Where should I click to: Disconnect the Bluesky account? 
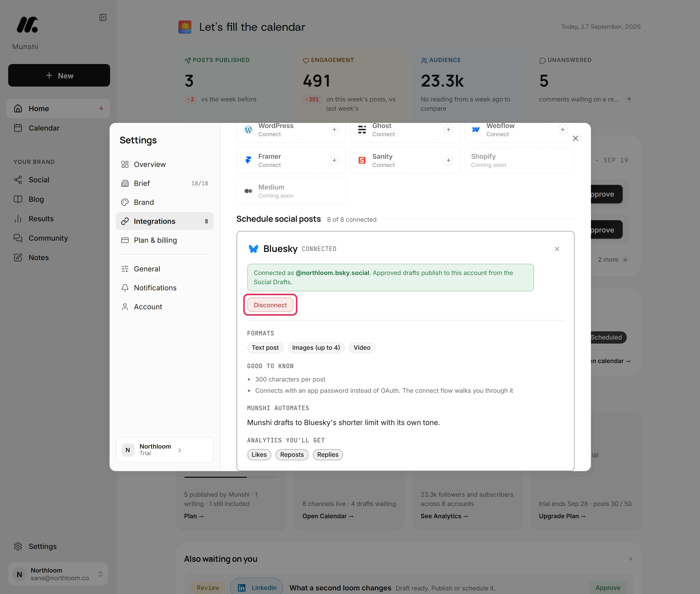pyautogui.click(x=270, y=305)
